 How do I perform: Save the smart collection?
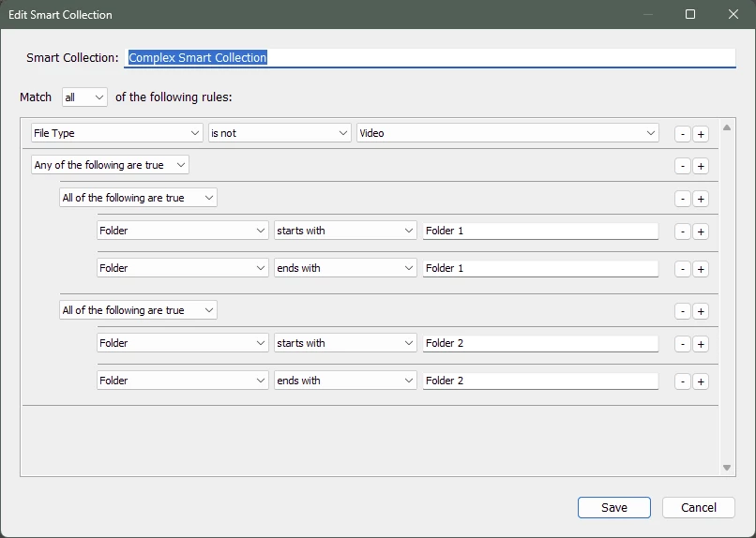614,508
